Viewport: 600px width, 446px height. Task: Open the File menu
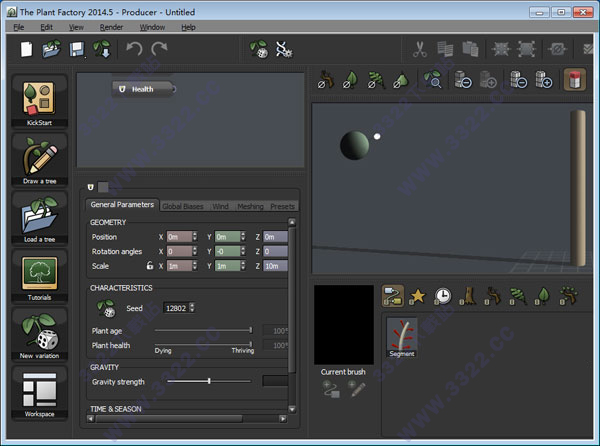click(x=18, y=27)
